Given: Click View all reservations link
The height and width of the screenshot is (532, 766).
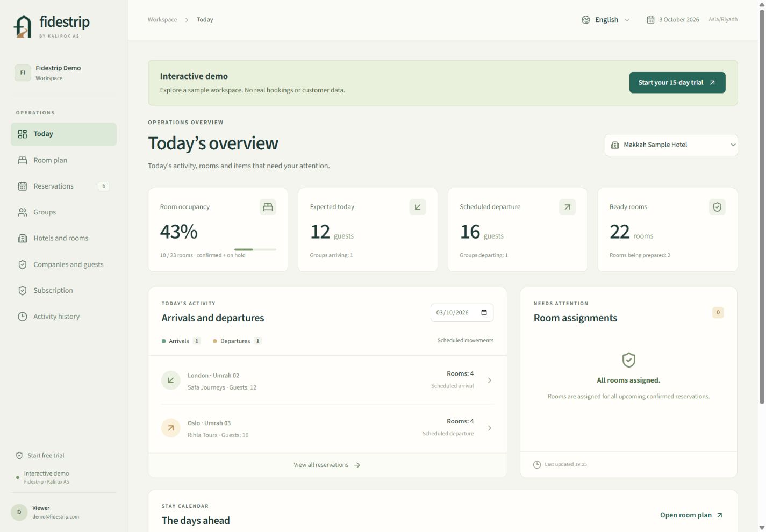Looking at the screenshot, I should pos(327,465).
